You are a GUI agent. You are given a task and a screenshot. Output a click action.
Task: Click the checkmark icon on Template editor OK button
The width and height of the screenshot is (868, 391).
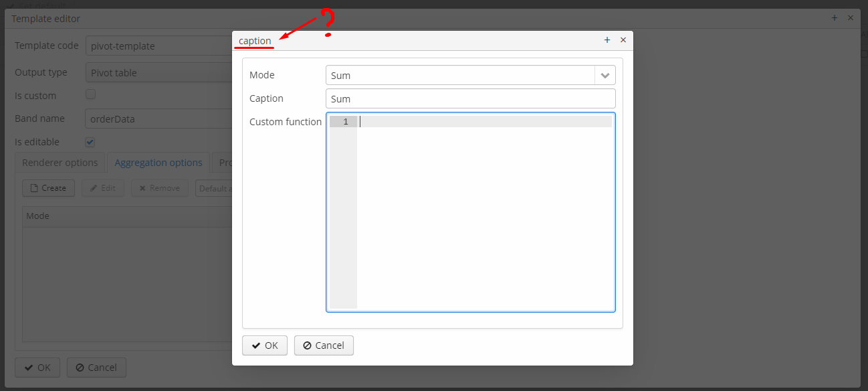point(28,367)
